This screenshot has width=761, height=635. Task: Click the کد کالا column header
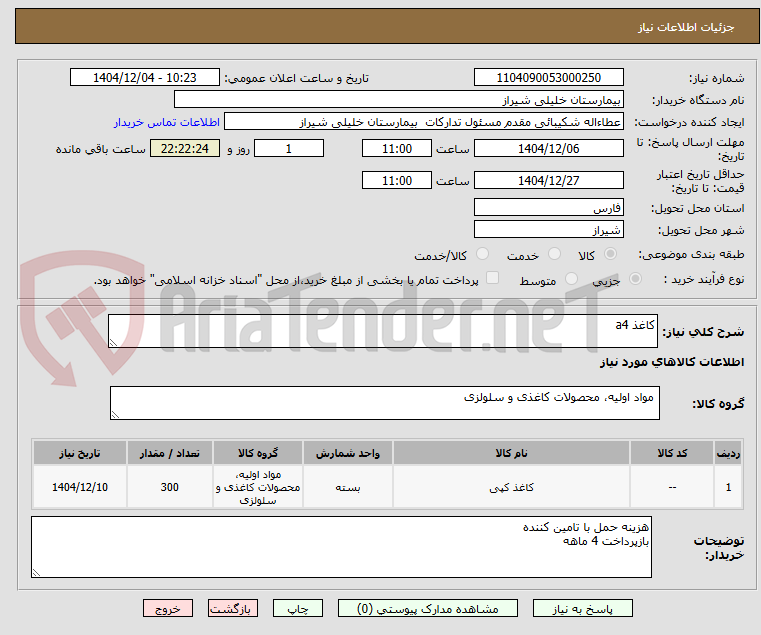pyautogui.click(x=672, y=453)
